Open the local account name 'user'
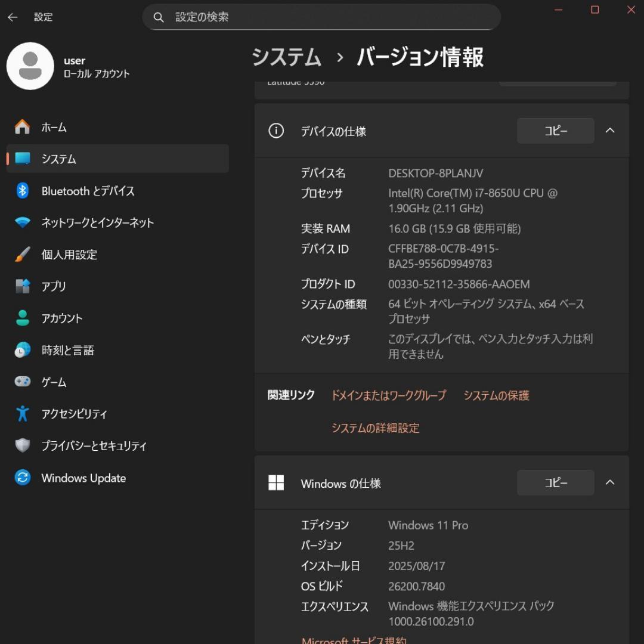The height and width of the screenshot is (644, 644). pos(75,61)
